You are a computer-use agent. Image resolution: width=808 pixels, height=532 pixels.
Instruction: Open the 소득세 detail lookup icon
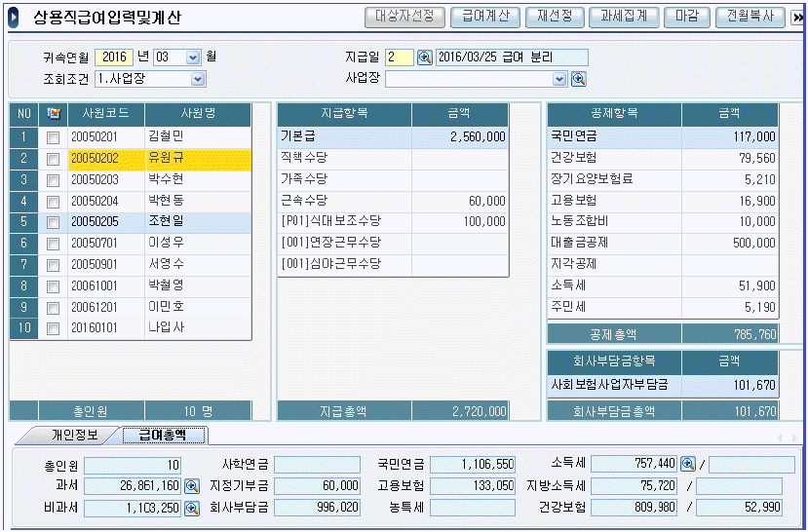pos(688,464)
